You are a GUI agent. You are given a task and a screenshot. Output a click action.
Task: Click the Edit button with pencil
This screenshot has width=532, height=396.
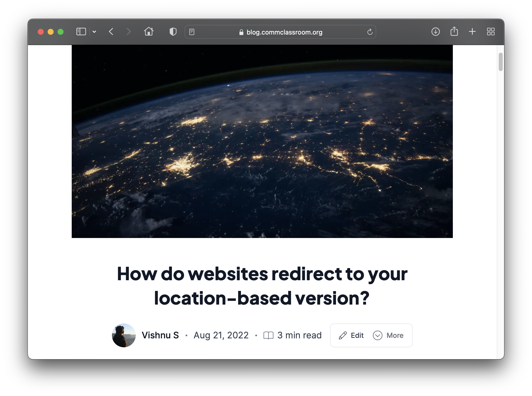[351, 335]
